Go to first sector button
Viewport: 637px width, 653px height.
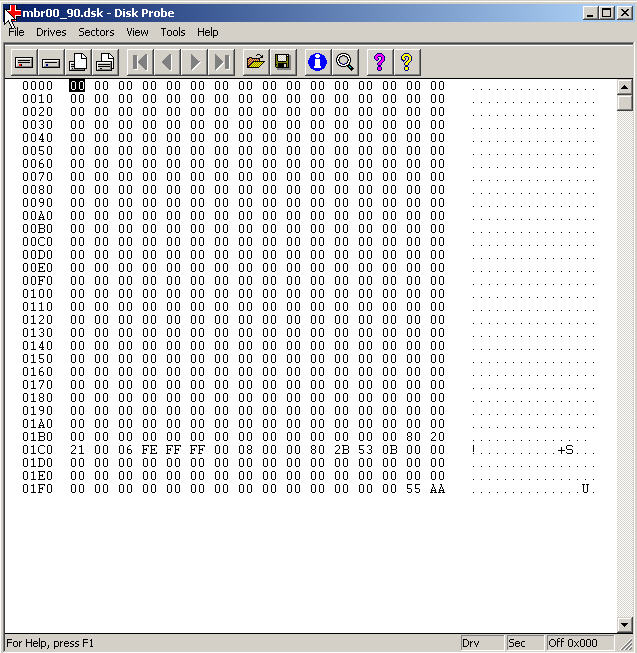click(140, 62)
